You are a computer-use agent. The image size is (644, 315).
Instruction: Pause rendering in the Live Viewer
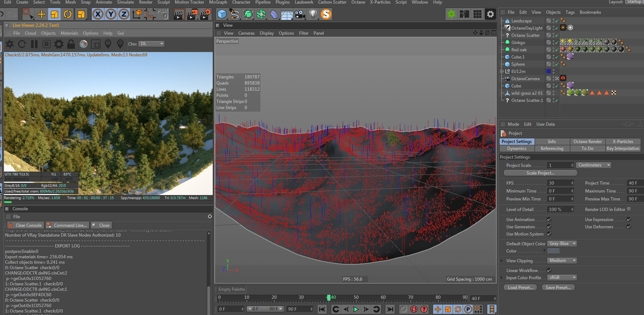tap(34, 44)
